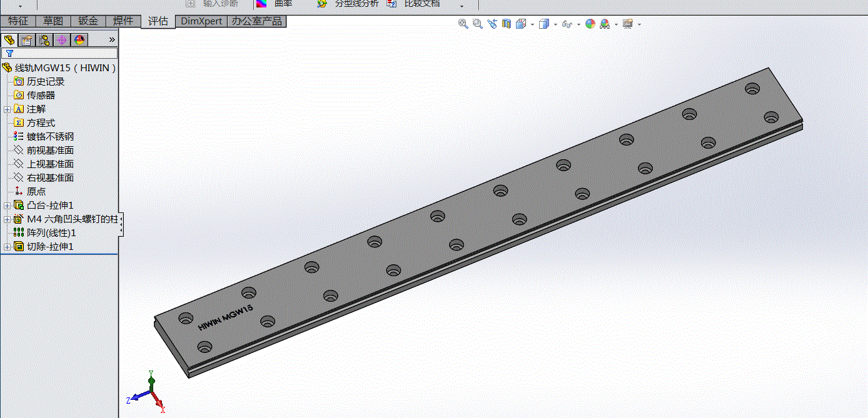Image resolution: width=868 pixels, height=418 pixels.
Task: Select 历史记录 in the feature tree
Action: click(46, 81)
